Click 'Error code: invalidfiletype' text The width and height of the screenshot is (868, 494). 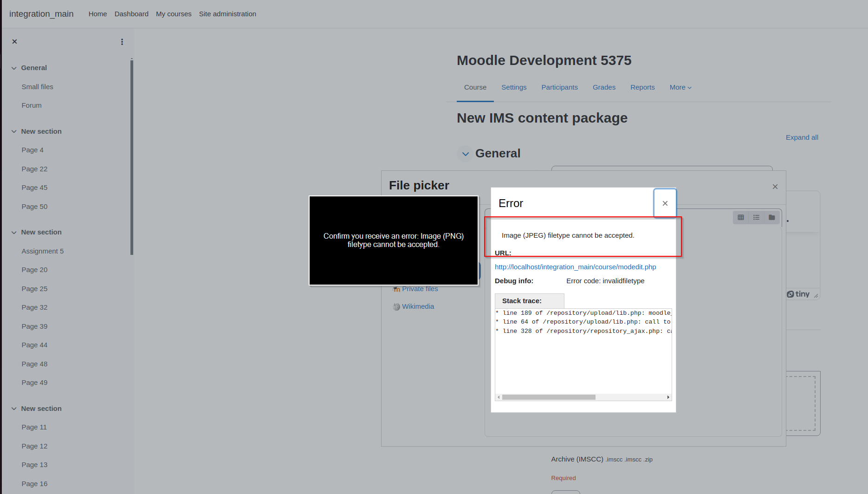click(x=605, y=281)
